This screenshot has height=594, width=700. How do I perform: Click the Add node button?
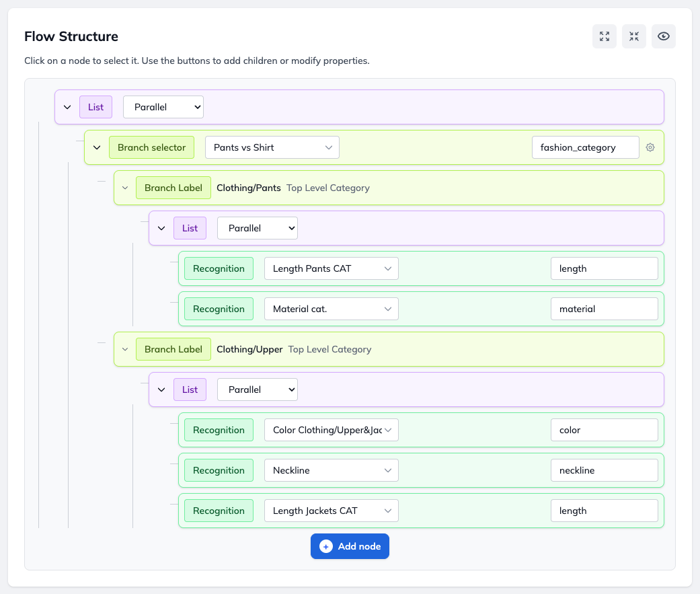point(350,546)
